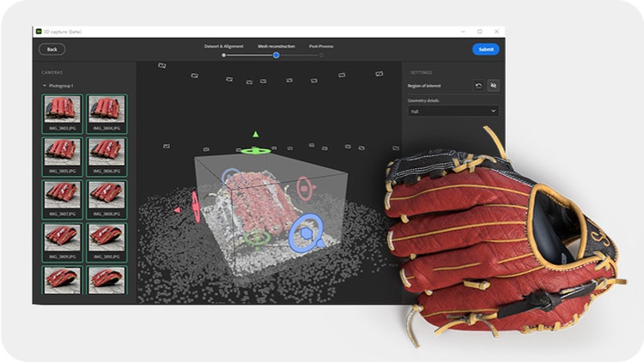Image resolution: width=644 pixels, height=362 pixels.
Task: Click the small blue ring handle behind the glove
Action: [231, 178]
